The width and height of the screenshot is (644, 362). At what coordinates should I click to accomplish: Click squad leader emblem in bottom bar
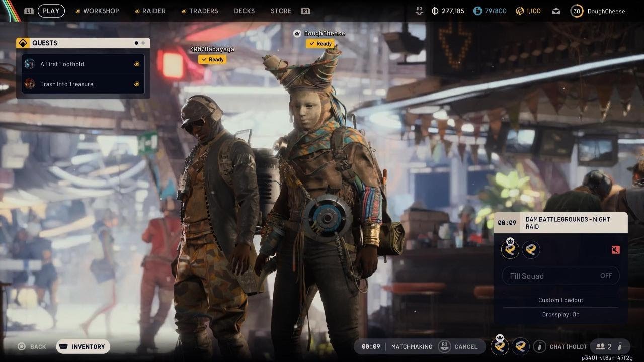pos(499,346)
